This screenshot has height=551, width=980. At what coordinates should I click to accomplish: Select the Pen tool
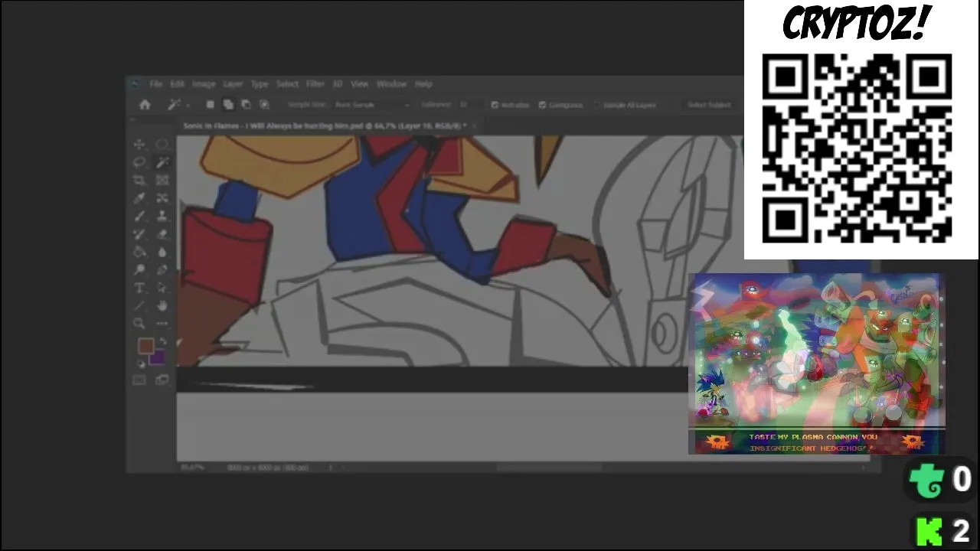click(x=162, y=270)
